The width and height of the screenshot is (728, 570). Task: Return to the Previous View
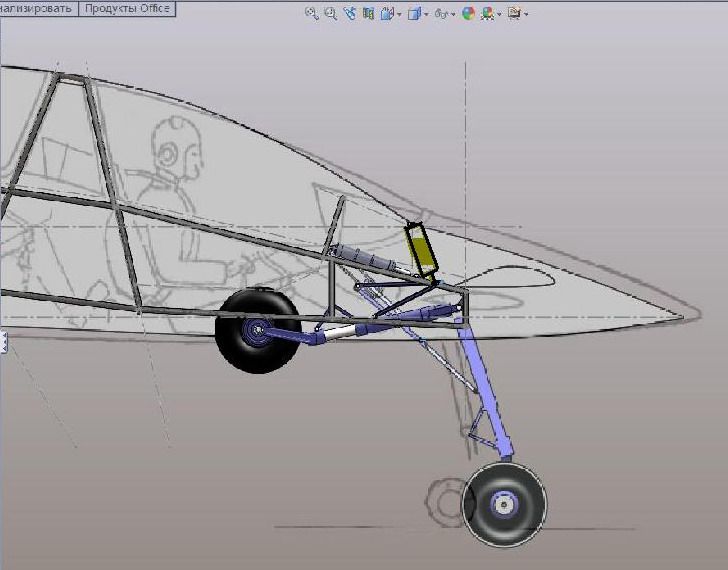(x=349, y=14)
